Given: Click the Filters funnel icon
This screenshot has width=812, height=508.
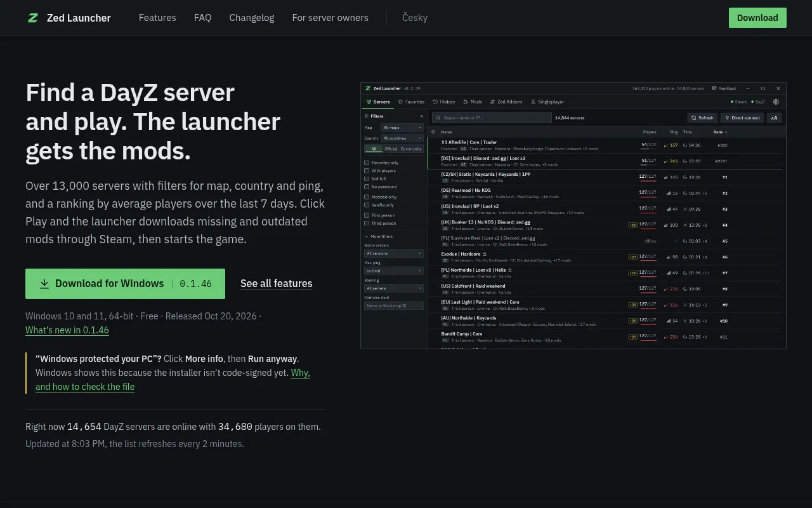Looking at the screenshot, I should [366, 116].
